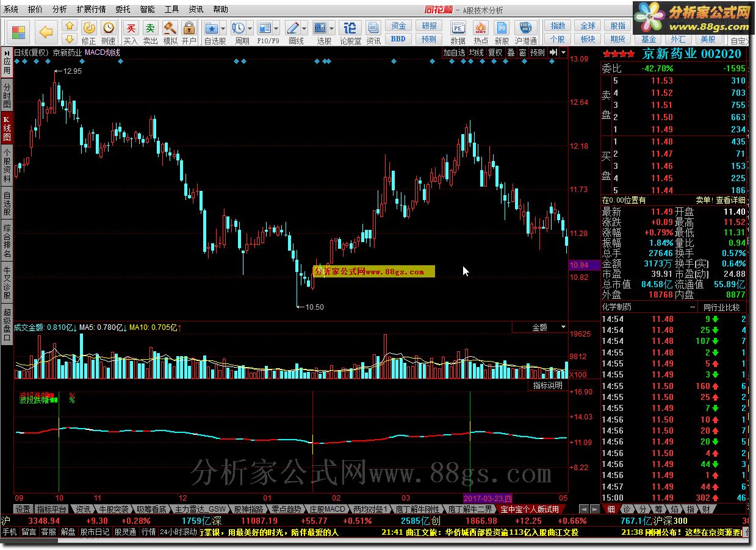Screen dimensions: 756x550
Task: Open the 扩展行情 menu
Action: tap(91, 9)
